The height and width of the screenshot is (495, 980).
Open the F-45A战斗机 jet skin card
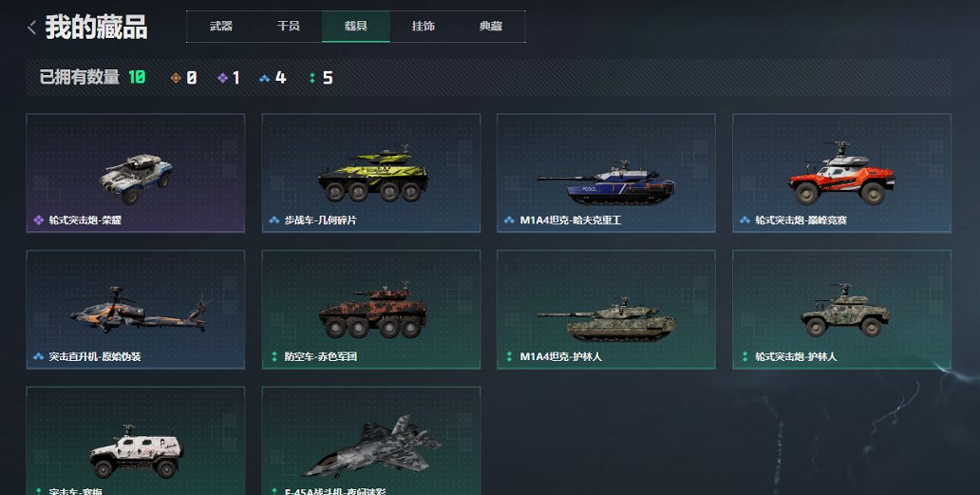coord(371,441)
